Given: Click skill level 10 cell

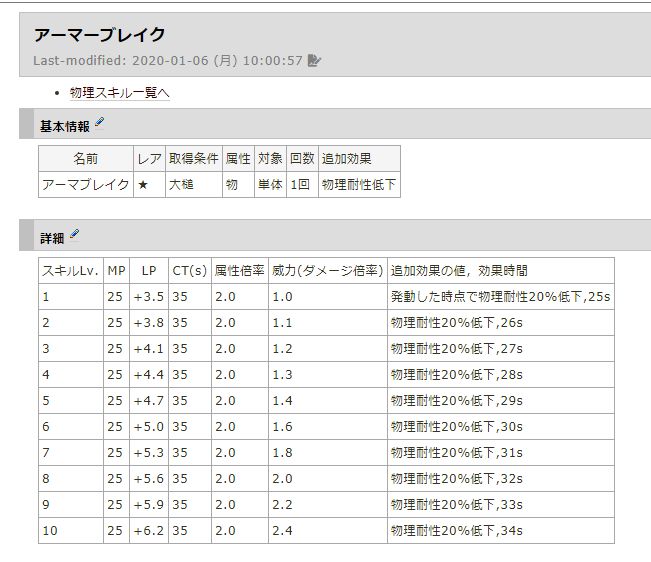Looking at the screenshot, I should point(71,530).
